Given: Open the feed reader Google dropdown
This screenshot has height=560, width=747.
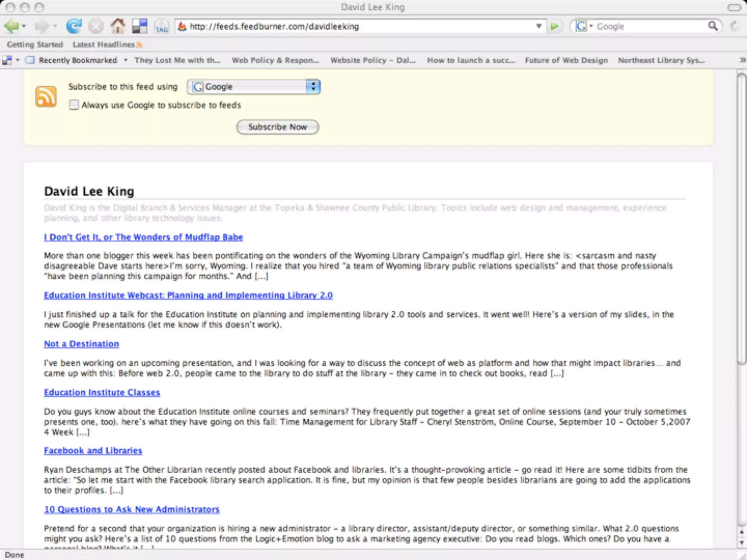Looking at the screenshot, I should (253, 87).
